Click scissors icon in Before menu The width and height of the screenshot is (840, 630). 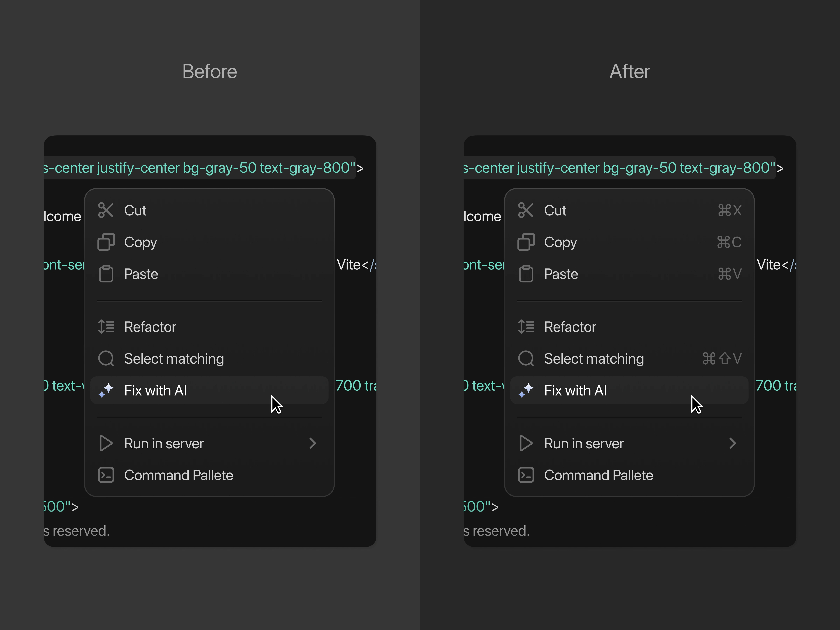(106, 210)
